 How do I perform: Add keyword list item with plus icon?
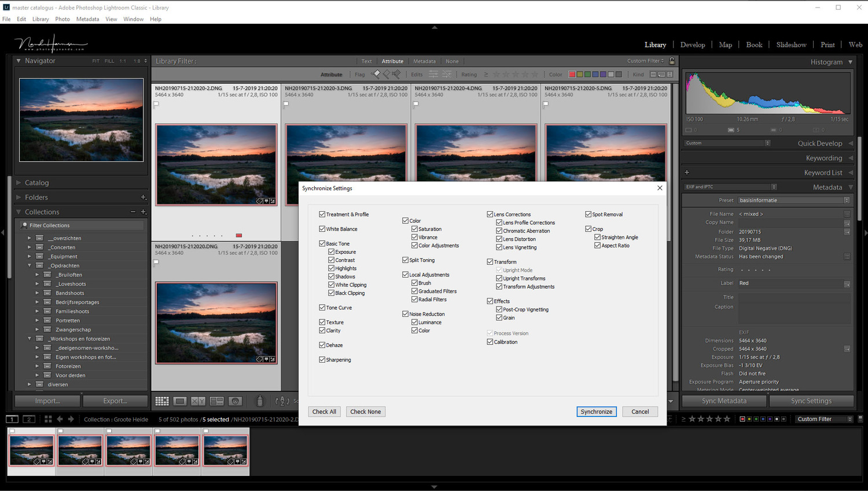pyautogui.click(x=687, y=172)
